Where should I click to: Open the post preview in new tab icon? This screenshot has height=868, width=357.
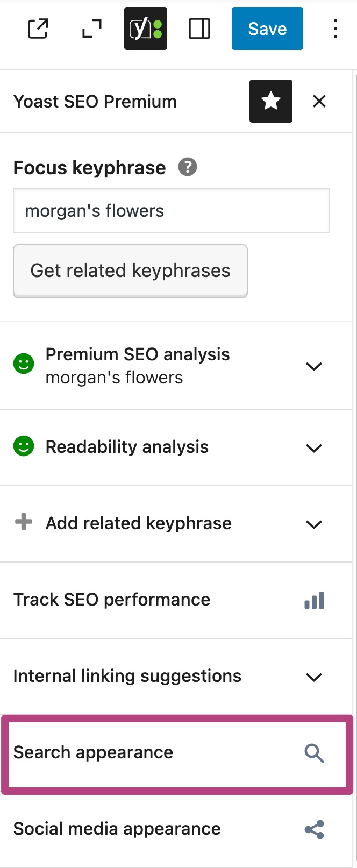coord(38,29)
